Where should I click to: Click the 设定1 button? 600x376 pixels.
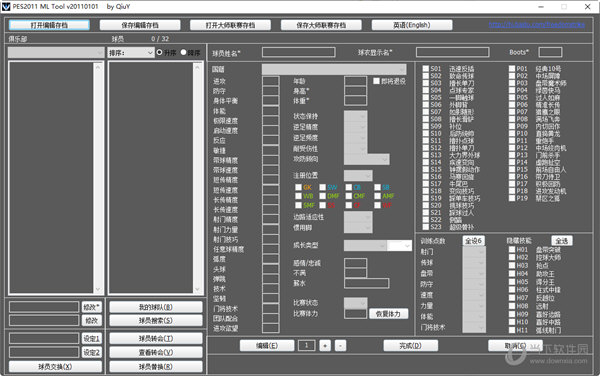pyautogui.click(x=91, y=339)
